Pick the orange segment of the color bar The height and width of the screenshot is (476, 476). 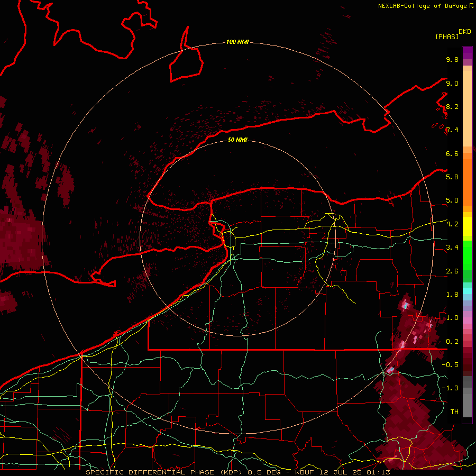pos(467,179)
